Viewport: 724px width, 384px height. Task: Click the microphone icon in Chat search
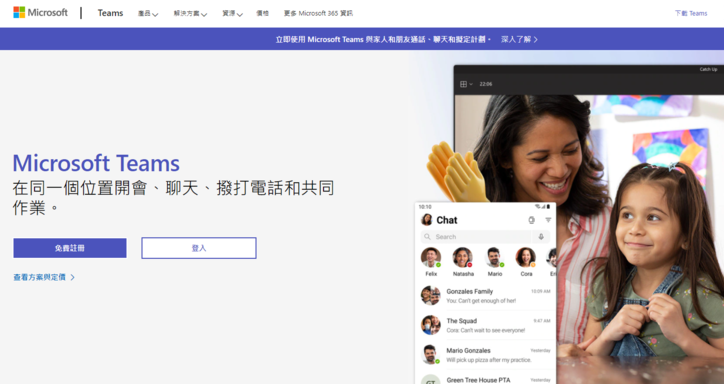(x=541, y=237)
